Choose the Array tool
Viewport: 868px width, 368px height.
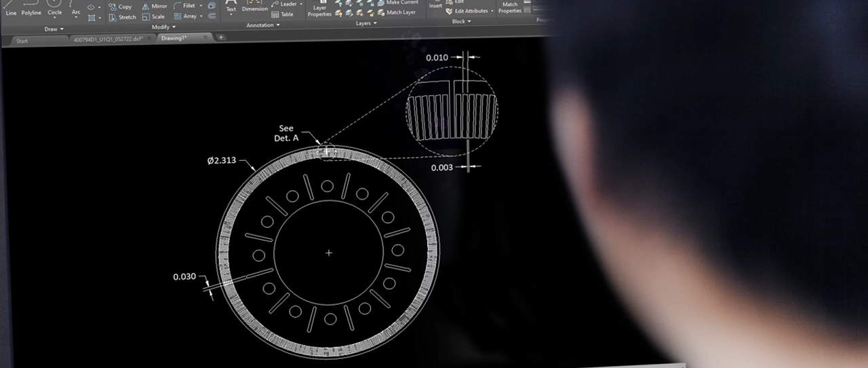[184, 16]
